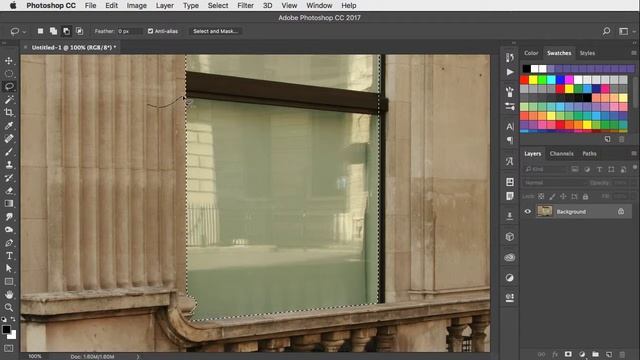Open the Actions panel play icon
This screenshot has width=640, height=360.
pos(510,72)
